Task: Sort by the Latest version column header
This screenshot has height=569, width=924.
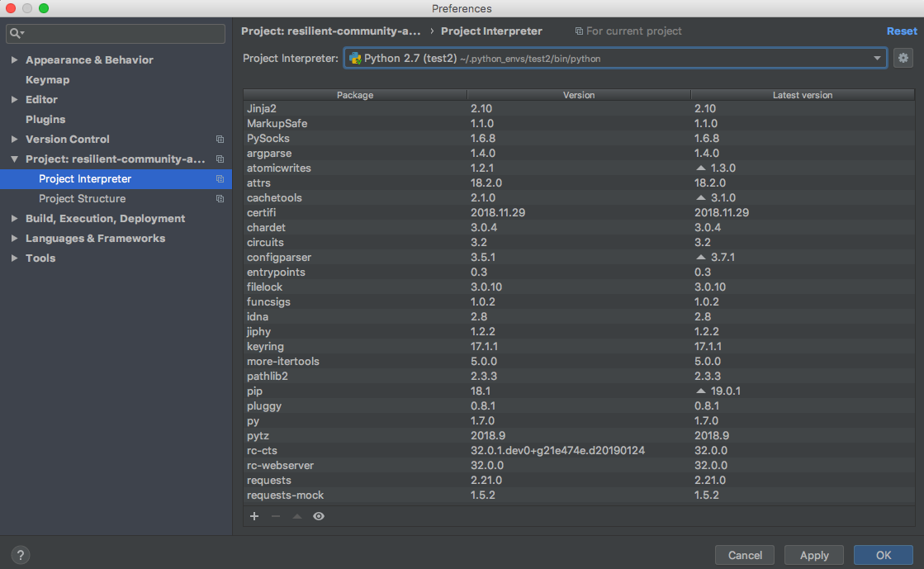Action: 803,95
